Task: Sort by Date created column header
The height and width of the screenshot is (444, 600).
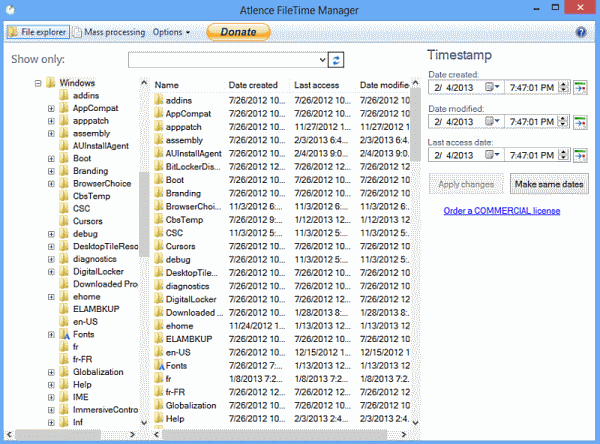Action: pyautogui.click(x=257, y=85)
